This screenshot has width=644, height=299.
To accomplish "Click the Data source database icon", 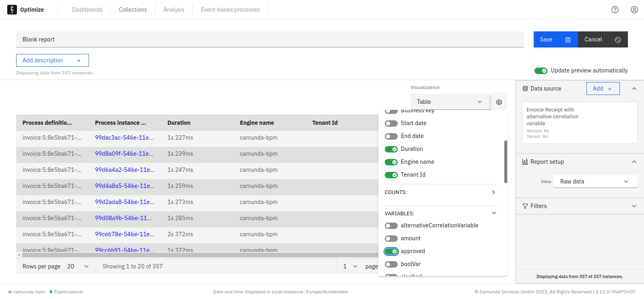I will click(525, 89).
